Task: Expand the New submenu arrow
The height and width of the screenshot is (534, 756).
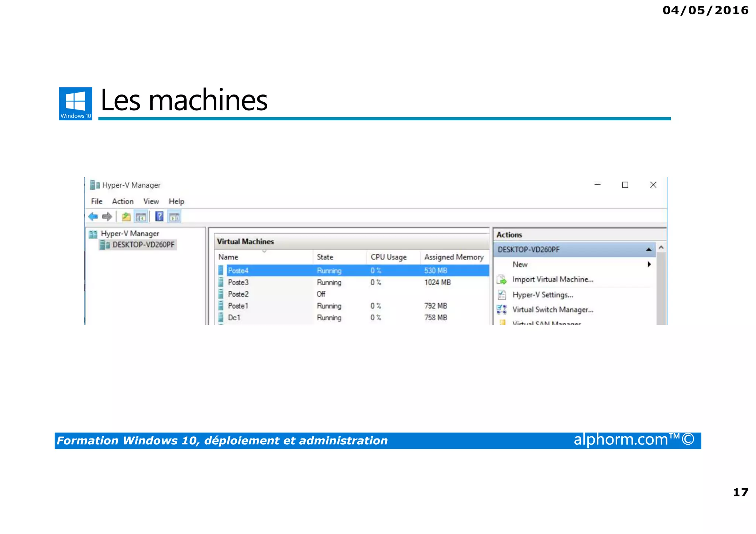Action: [649, 264]
